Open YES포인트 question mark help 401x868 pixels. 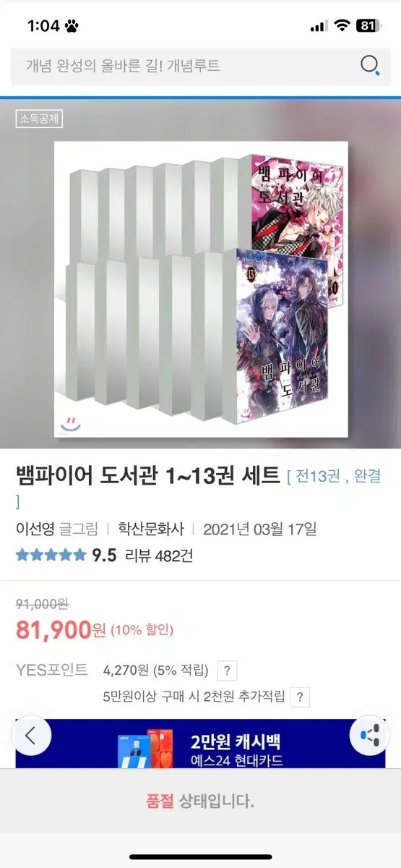coord(228,671)
